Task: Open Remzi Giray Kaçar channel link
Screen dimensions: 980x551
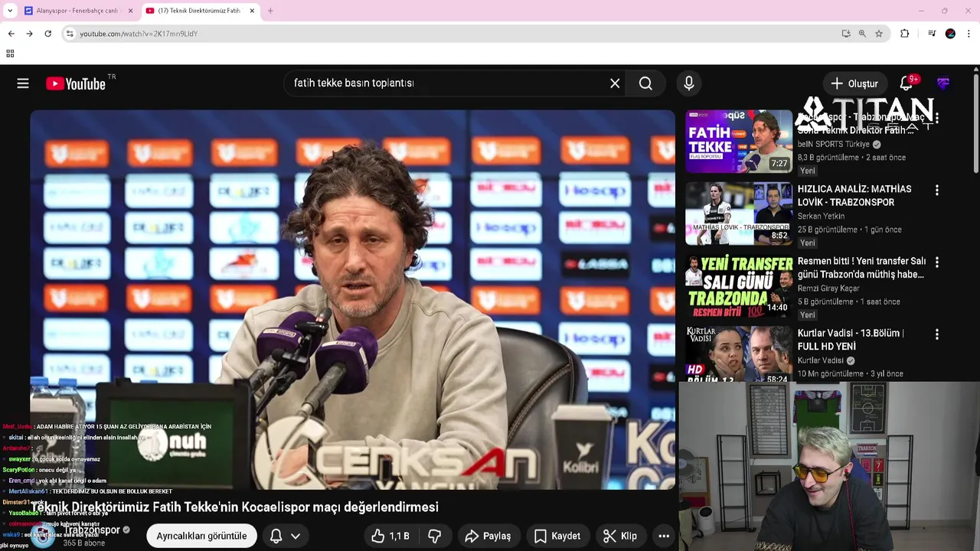Action: coord(828,289)
